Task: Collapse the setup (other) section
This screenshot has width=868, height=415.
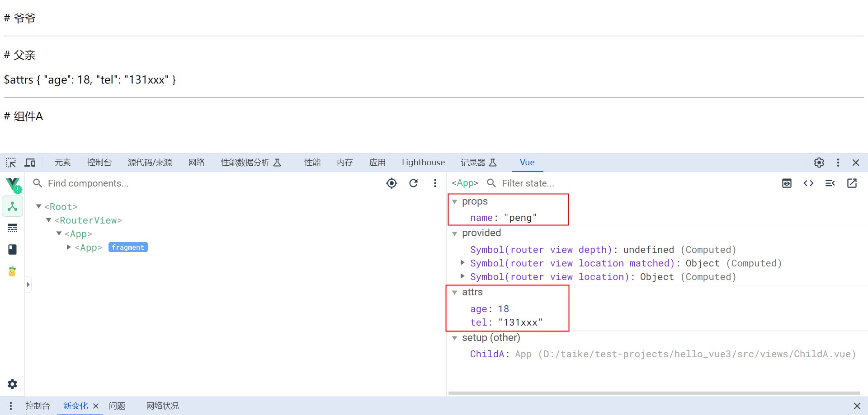Action: 455,338
